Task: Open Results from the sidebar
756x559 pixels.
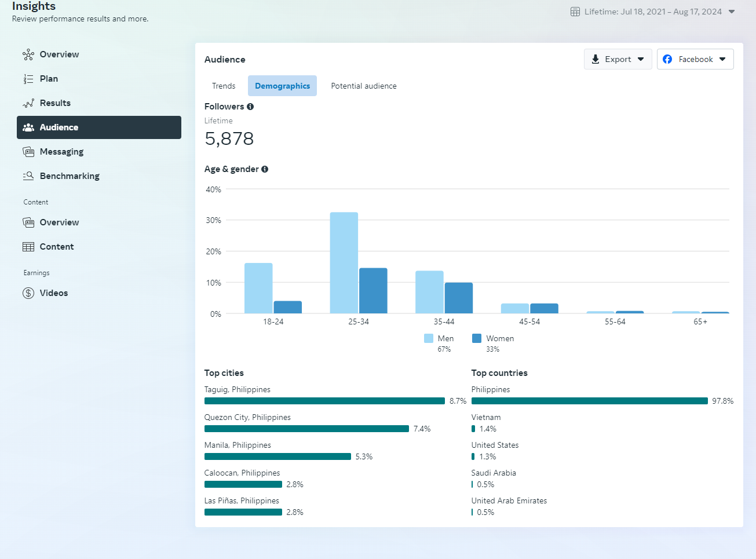Action: point(99,103)
